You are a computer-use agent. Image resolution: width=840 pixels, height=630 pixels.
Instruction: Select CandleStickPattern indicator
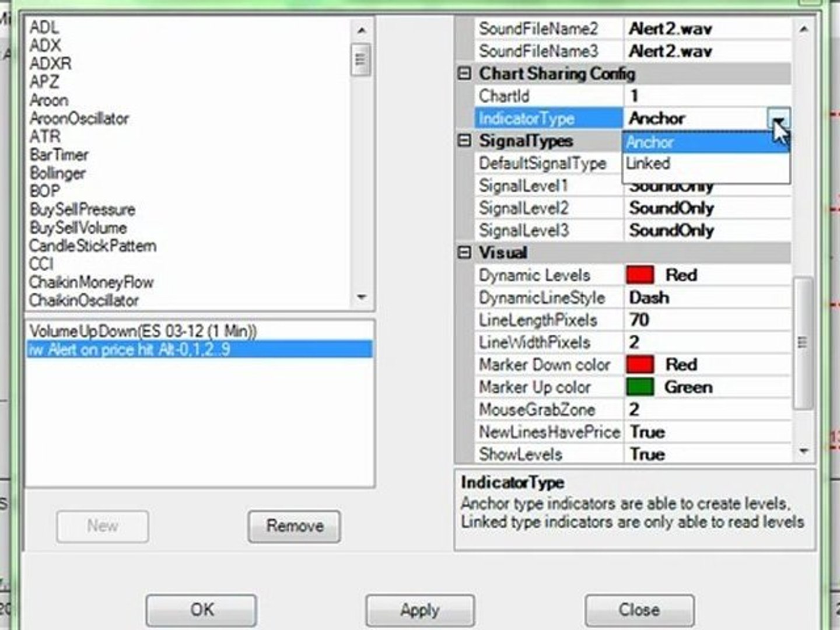pyautogui.click(x=93, y=246)
